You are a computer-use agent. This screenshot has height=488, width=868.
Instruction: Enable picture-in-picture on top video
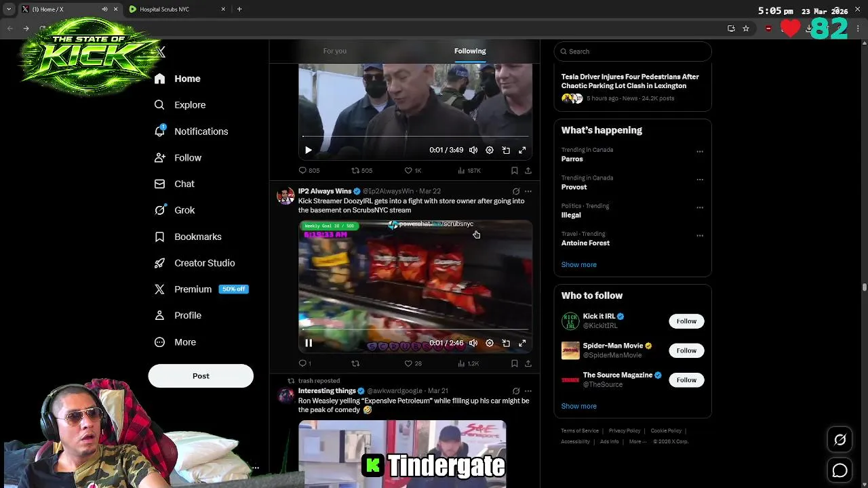pyautogui.click(x=506, y=150)
